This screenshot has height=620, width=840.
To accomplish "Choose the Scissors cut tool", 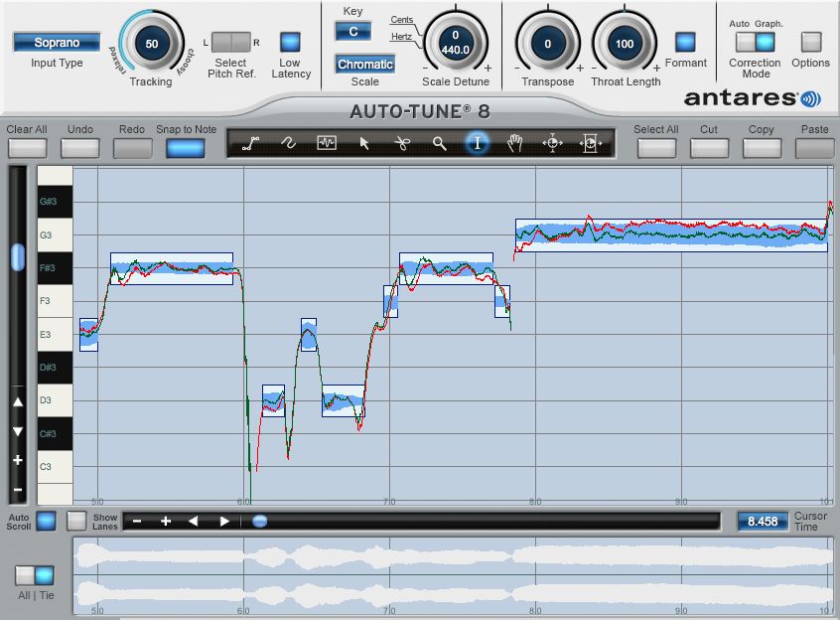I will 402,144.
